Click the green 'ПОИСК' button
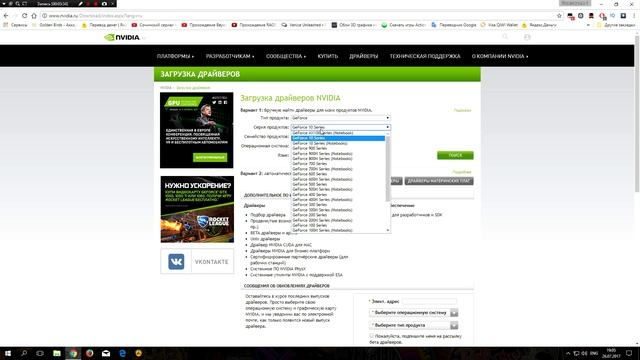640x360 pixels. 455,155
